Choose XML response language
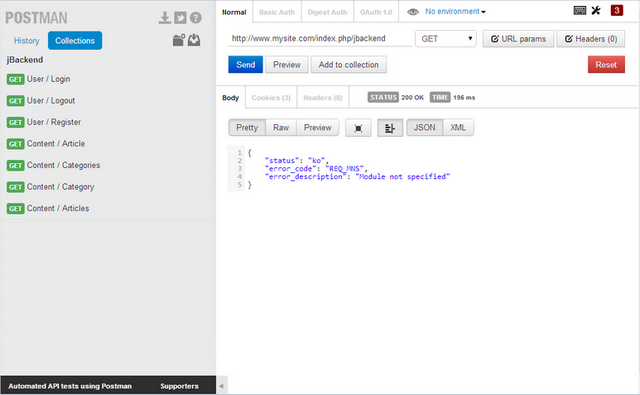The width and height of the screenshot is (640, 395). (458, 128)
